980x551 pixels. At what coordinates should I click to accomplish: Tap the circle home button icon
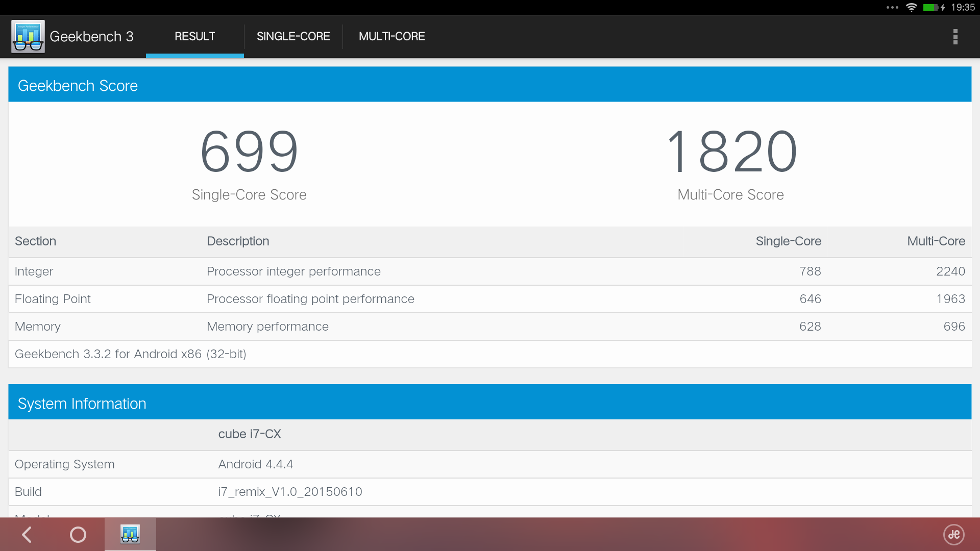tap(78, 535)
